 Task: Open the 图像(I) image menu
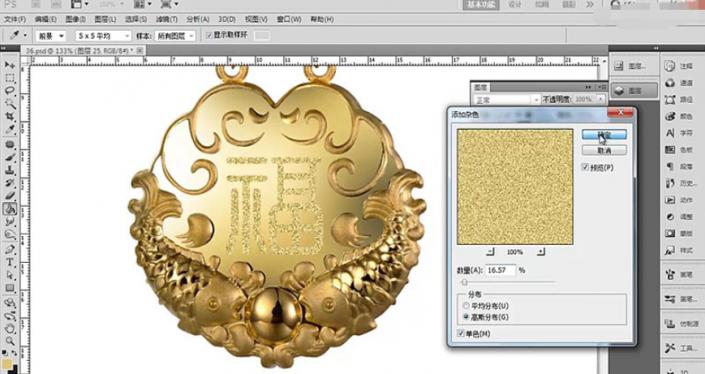(75, 19)
